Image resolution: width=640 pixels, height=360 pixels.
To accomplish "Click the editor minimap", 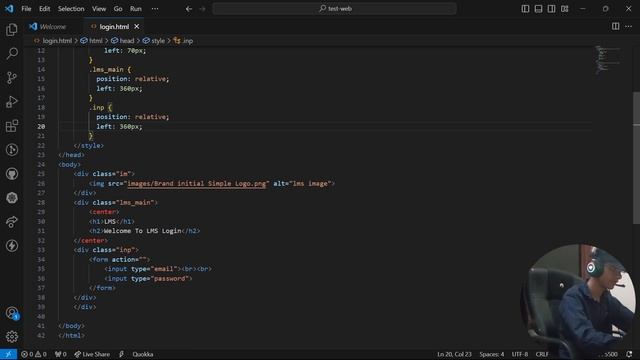I will coord(607,60).
